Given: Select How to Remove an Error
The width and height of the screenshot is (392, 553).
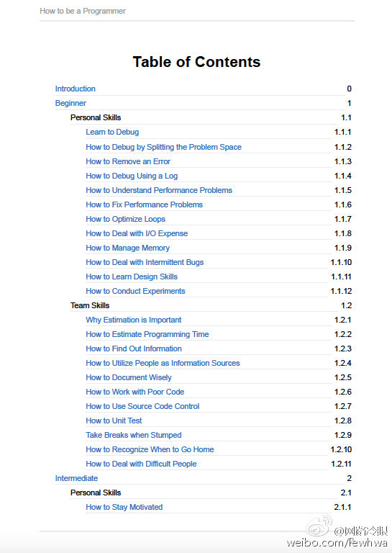Looking at the screenshot, I should point(128,161).
